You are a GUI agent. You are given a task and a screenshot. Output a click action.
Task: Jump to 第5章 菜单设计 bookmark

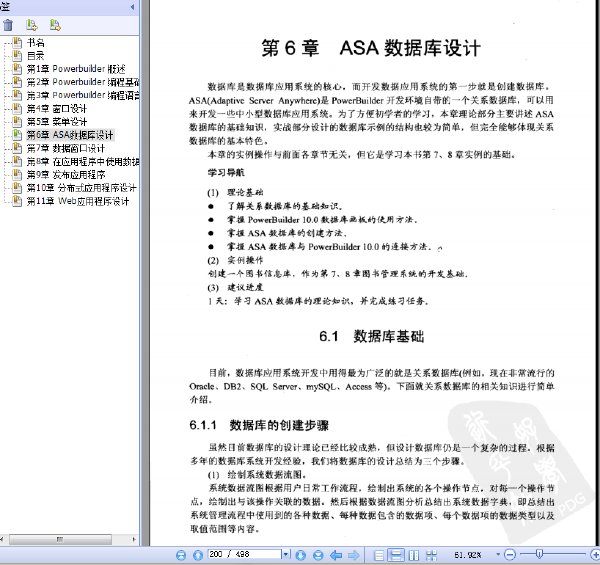[57, 122]
